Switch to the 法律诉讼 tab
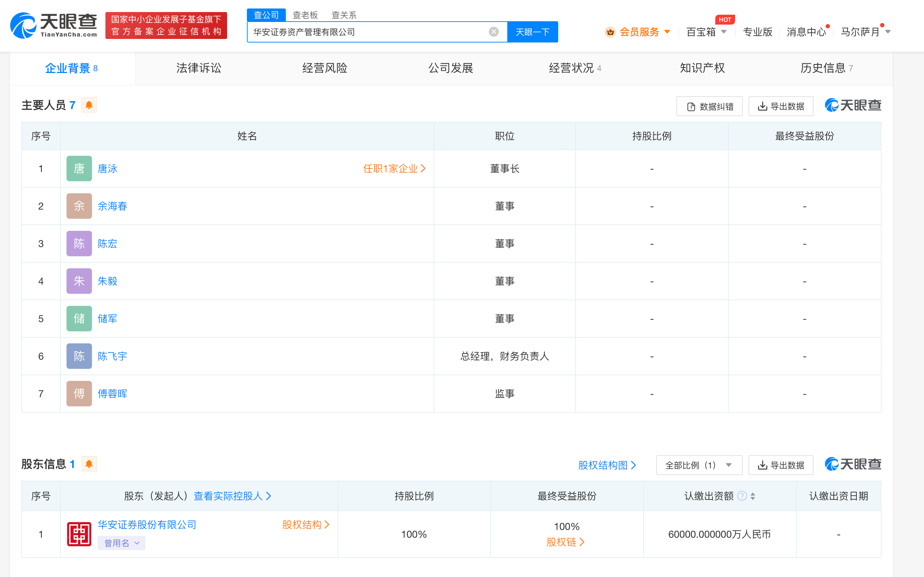924x577 pixels. tap(199, 68)
